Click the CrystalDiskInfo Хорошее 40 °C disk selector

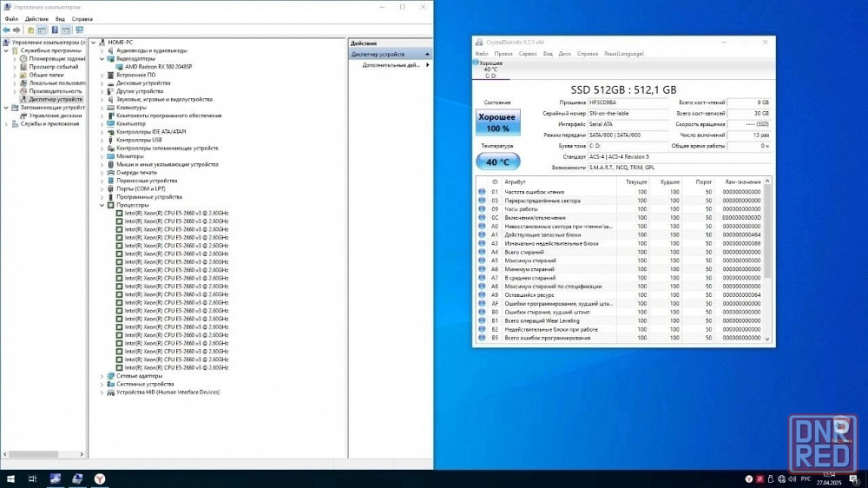[x=490, y=69]
